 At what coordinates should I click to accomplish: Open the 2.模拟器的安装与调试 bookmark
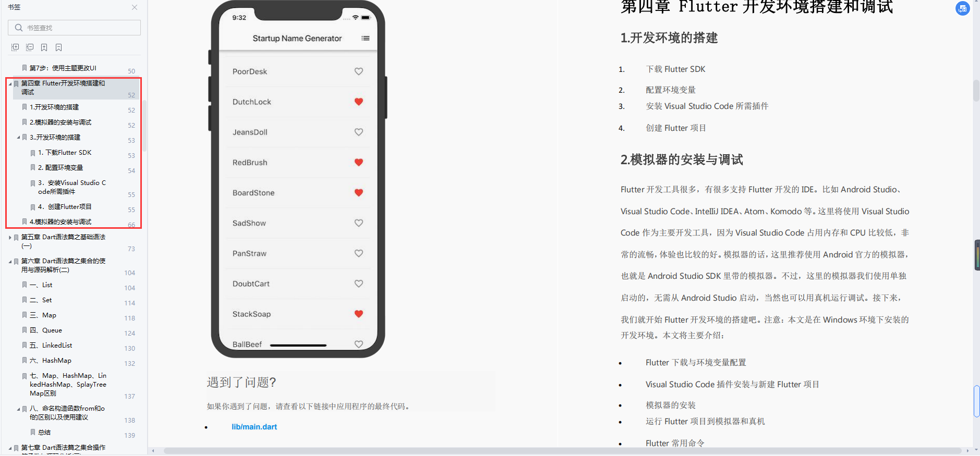(x=61, y=122)
